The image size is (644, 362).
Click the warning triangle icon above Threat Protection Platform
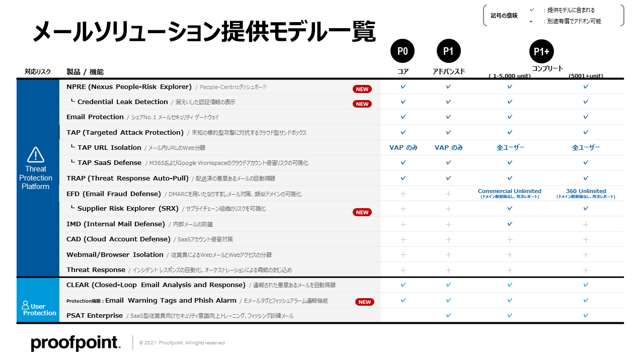[x=36, y=154]
